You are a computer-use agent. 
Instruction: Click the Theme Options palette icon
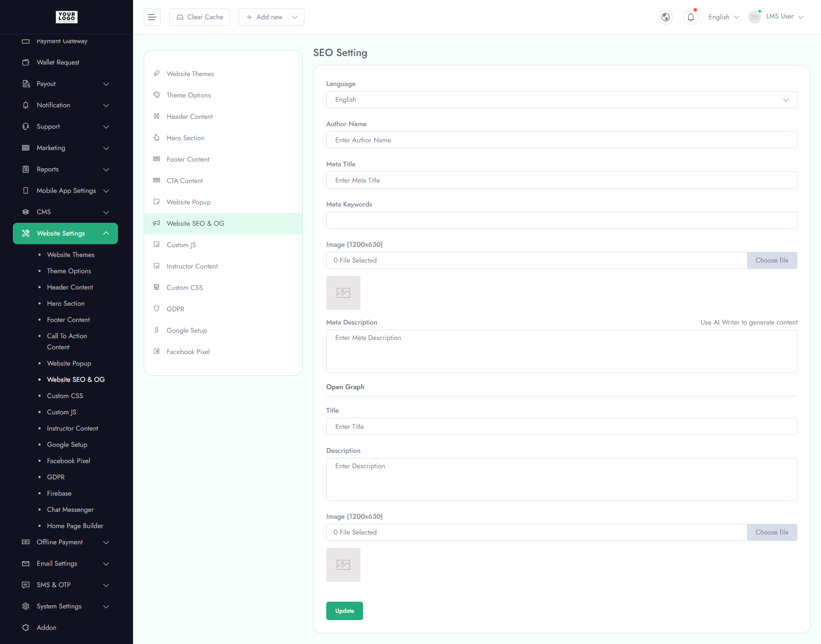pos(157,95)
